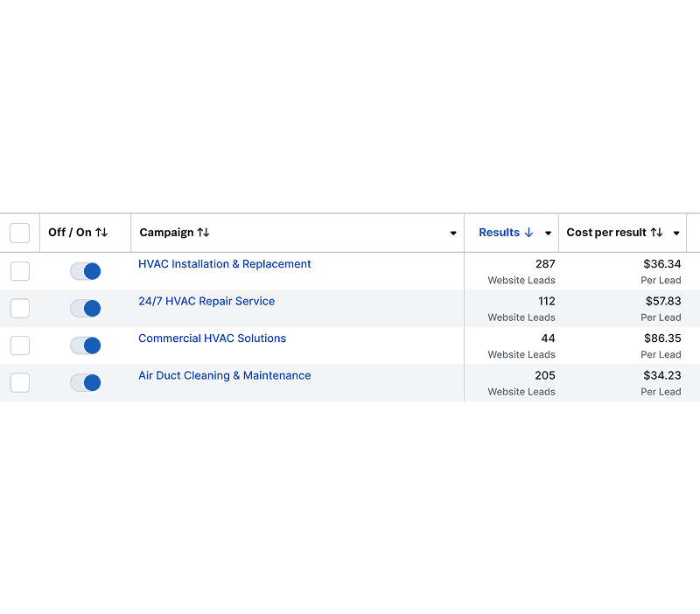700x614 pixels.
Task: Open 24/7 HVAC Repair Service campaign
Action: (x=206, y=301)
